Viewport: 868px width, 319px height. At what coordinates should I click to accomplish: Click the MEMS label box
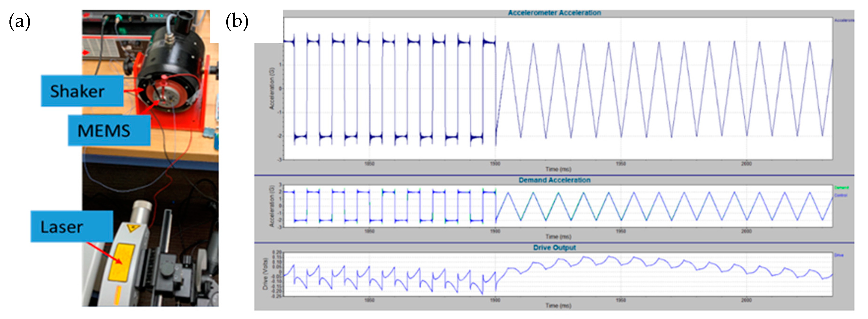(109, 131)
